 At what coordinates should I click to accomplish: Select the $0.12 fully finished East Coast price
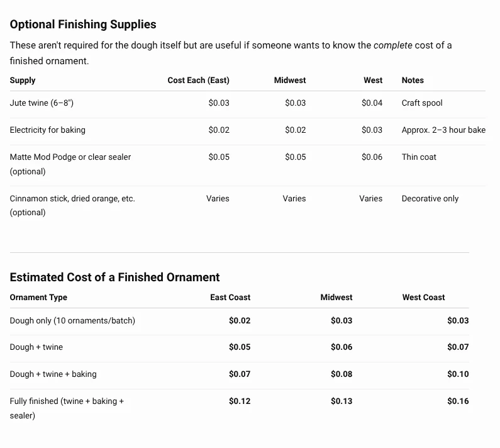240,401
